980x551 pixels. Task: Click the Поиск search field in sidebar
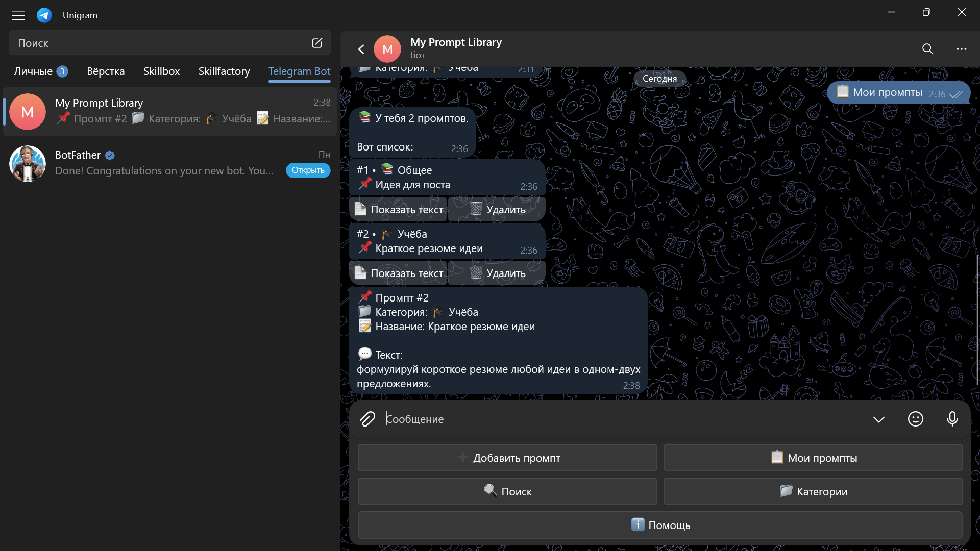158,43
